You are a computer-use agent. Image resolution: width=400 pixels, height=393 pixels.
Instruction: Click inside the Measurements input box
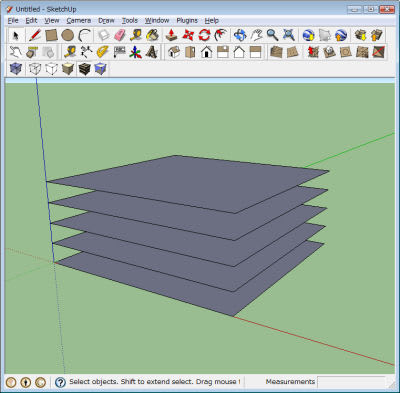click(351, 382)
